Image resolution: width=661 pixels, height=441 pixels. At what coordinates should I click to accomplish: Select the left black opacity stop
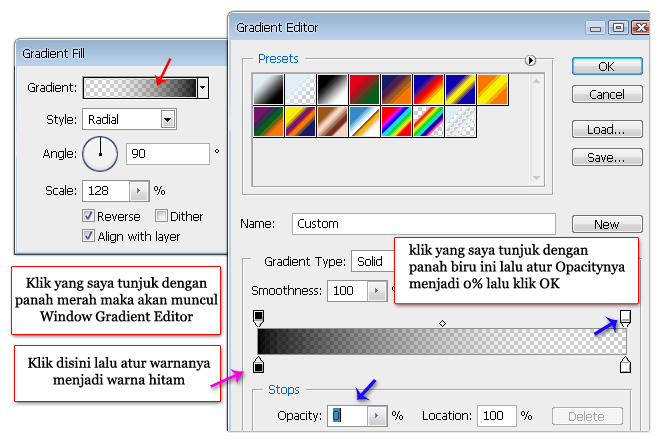pos(258,318)
